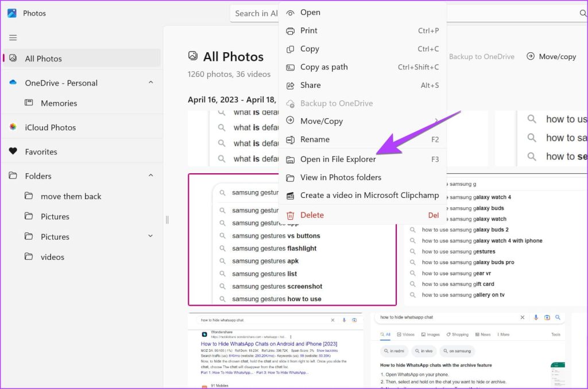This screenshot has width=588, height=389.
Task: Expand the second Pictures folder chevron
Action: 151,236
